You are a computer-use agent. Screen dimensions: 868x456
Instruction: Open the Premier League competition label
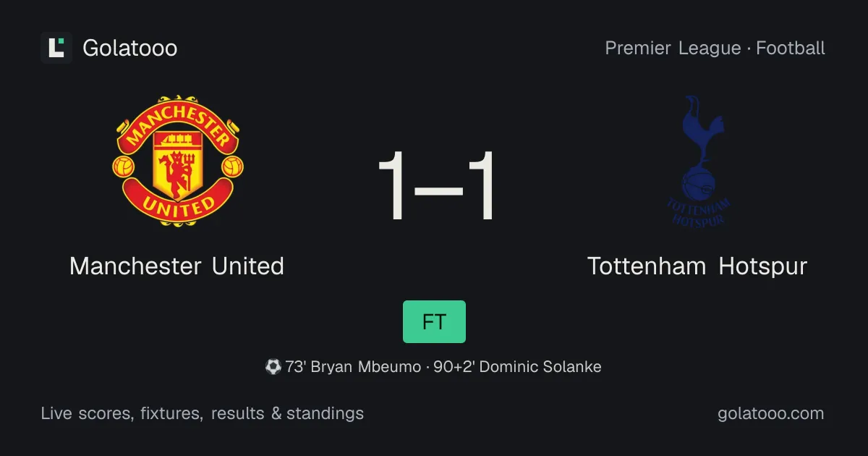[x=673, y=48]
